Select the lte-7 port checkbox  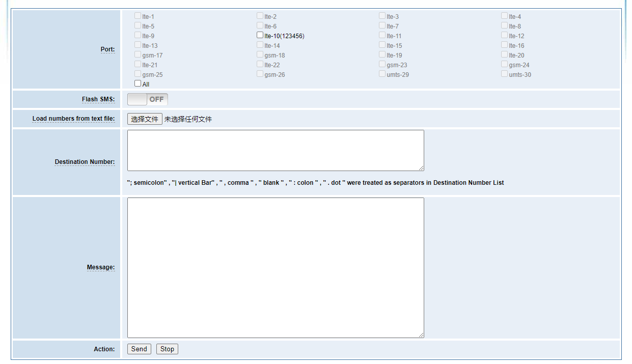pos(382,25)
